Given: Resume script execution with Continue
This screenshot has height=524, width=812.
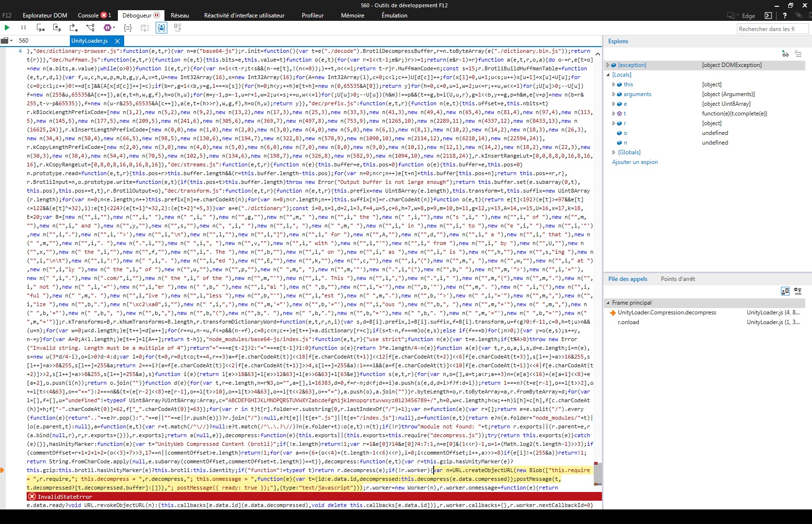Looking at the screenshot, I should 7,28.
